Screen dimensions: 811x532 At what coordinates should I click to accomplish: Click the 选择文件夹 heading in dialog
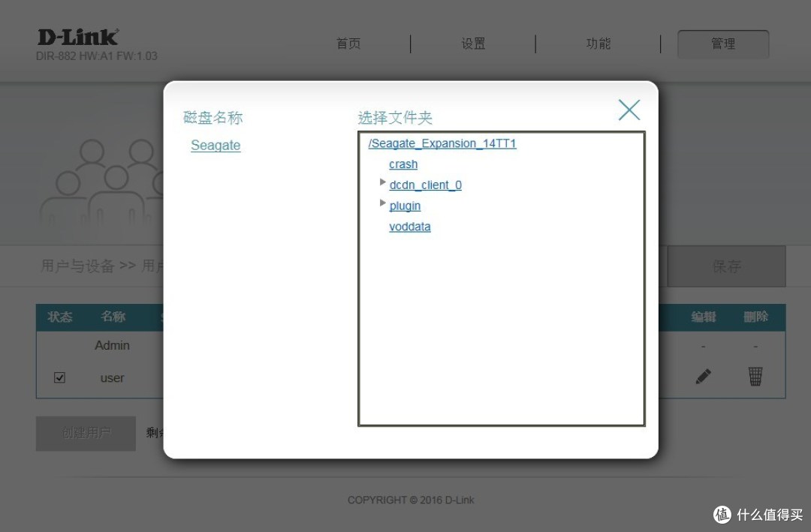coord(395,117)
